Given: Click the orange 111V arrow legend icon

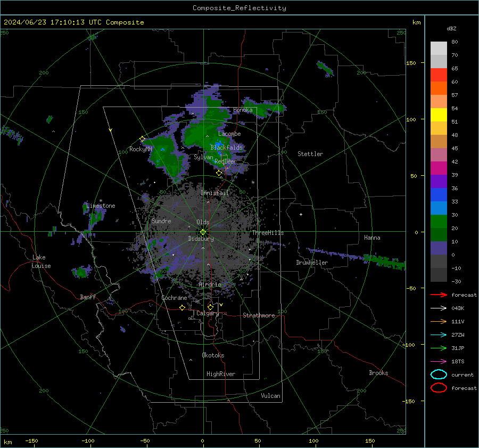Looking at the screenshot, I should pyautogui.click(x=439, y=321).
